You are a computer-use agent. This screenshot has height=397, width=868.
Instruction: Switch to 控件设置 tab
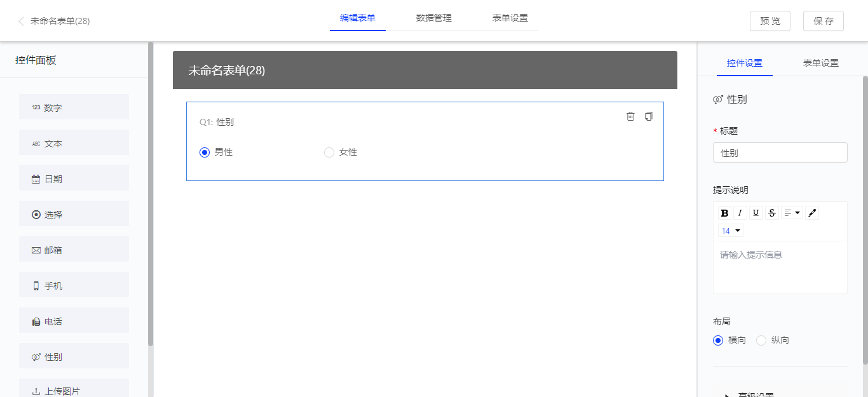[x=745, y=63]
